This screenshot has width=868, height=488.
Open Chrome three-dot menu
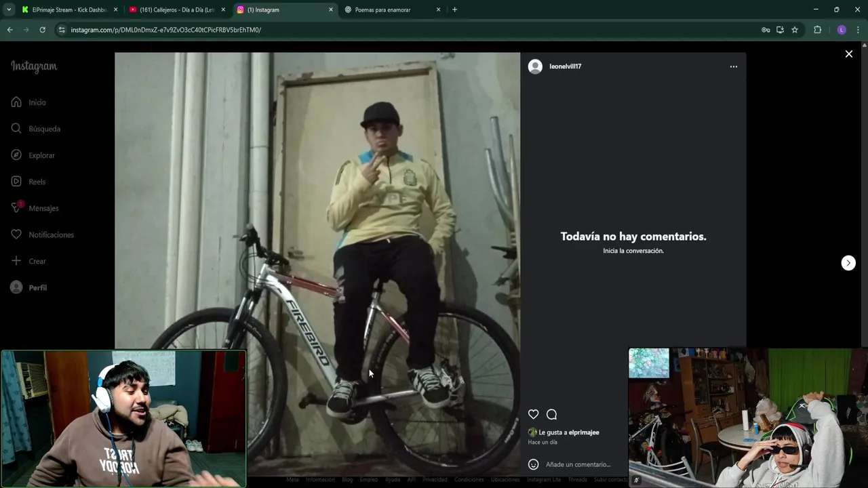tap(858, 30)
